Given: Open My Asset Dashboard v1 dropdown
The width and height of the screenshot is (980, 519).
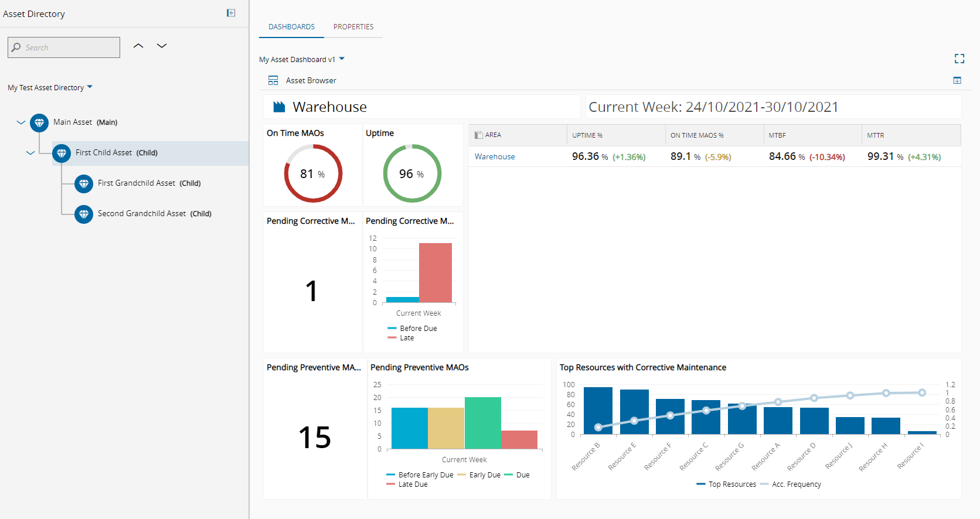Looking at the screenshot, I should click(302, 59).
